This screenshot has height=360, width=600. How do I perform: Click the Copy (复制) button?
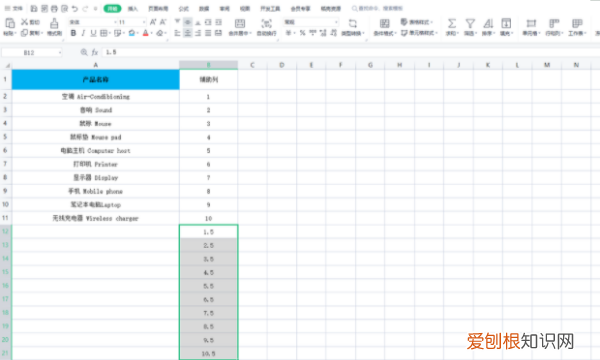pyautogui.click(x=31, y=33)
